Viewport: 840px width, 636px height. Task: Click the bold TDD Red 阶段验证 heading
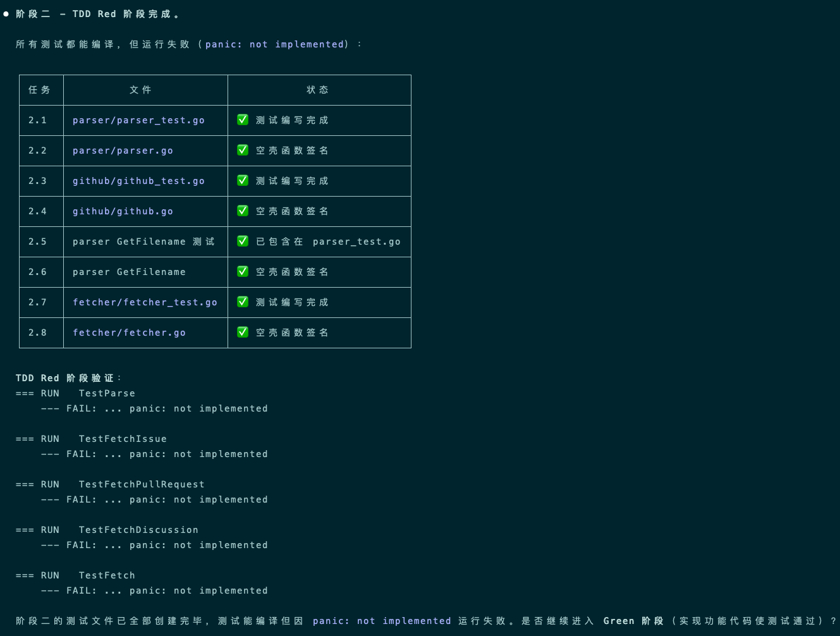coord(64,378)
